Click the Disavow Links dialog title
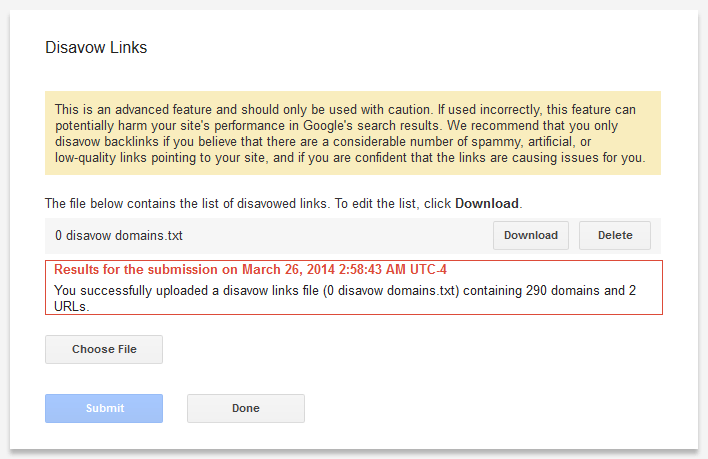 click(96, 48)
